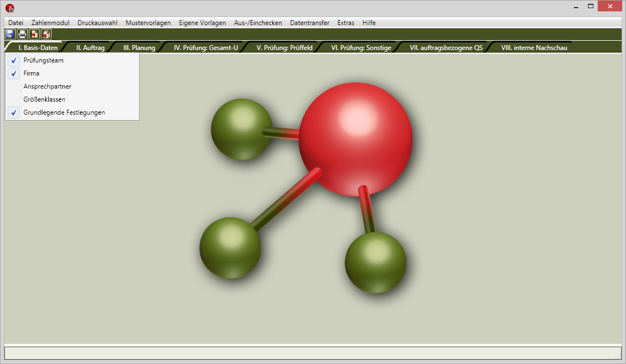Expand the Zahlenmodul menu
Image resolution: width=626 pixels, height=364 pixels.
coord(51,23)
